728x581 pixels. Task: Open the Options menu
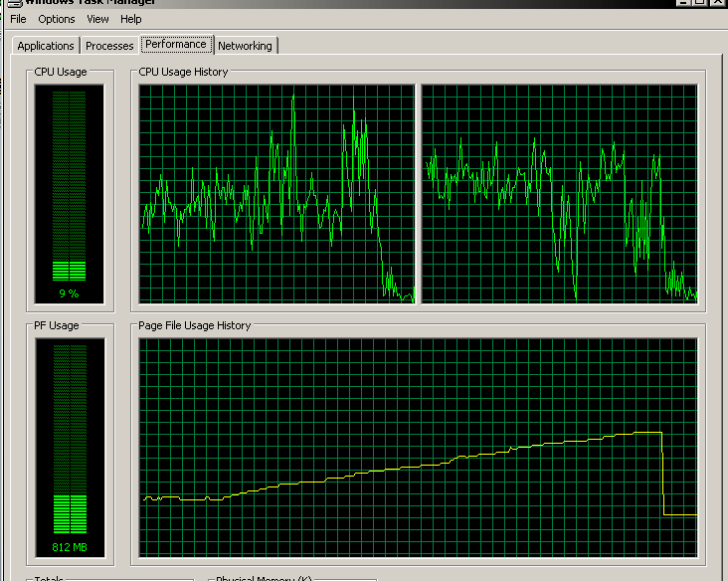pos(56,19)
